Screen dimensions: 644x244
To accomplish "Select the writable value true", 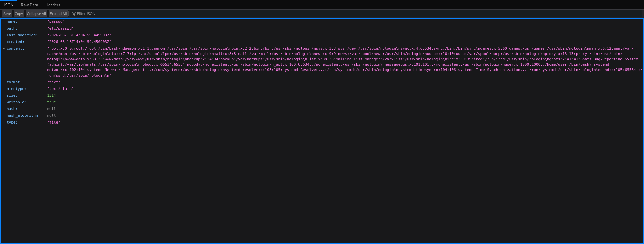I will click(51, 102).
